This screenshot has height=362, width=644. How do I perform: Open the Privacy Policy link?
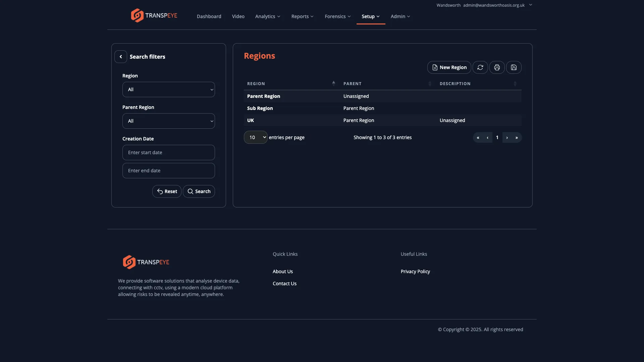pos(415,271)
